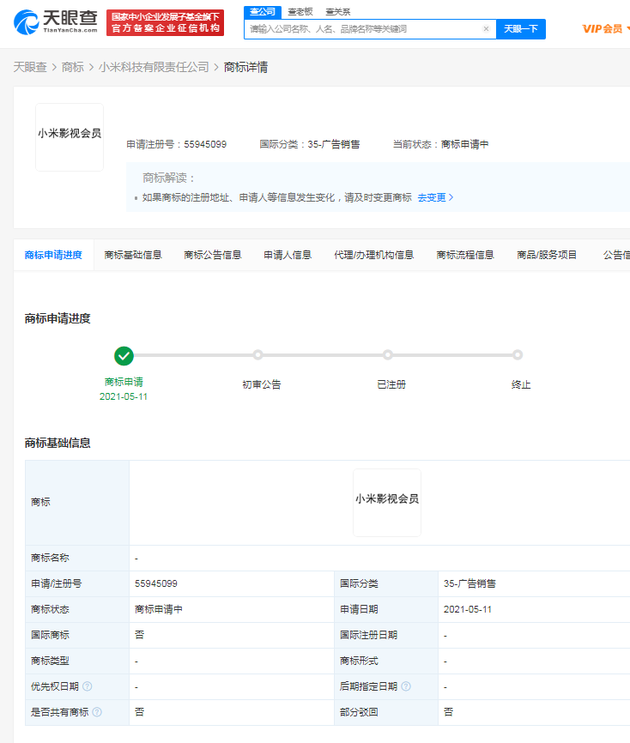This screenshot has width=630, height=743.
Task: Select the 商标申请中 status cell
Action: coord(159,609)
